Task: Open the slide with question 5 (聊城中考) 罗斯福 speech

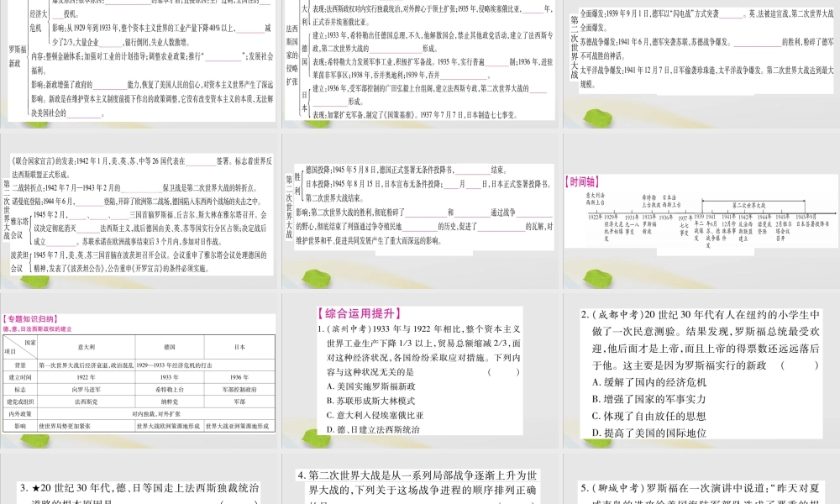Action: tap(701, 479)
